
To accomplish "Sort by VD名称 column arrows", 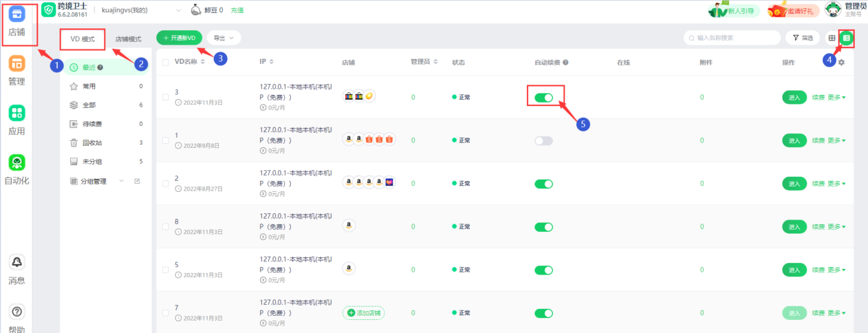I will click(204, 62).
